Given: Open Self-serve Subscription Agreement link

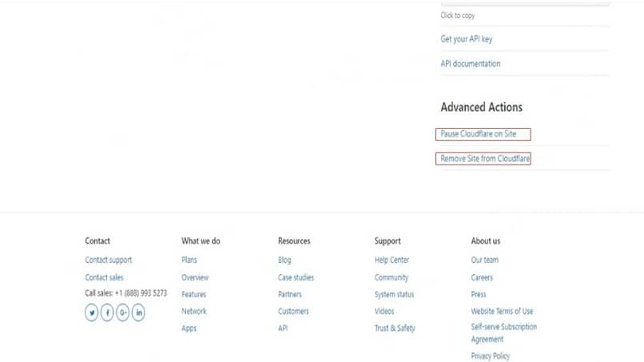Looking at the screenshot, I should coord(504,332).
